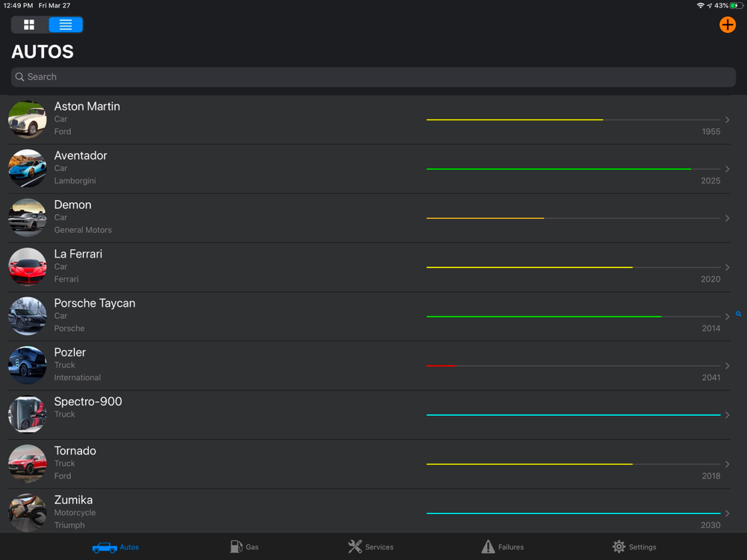Open the Gas tab
Image resolution: width=747 pixels, height=560 pixels.
click(244, 547)
